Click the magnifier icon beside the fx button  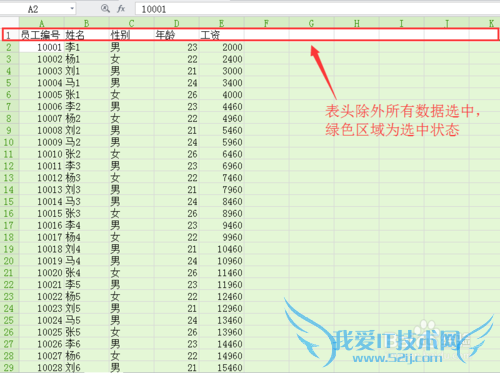[x=105, y=9]
